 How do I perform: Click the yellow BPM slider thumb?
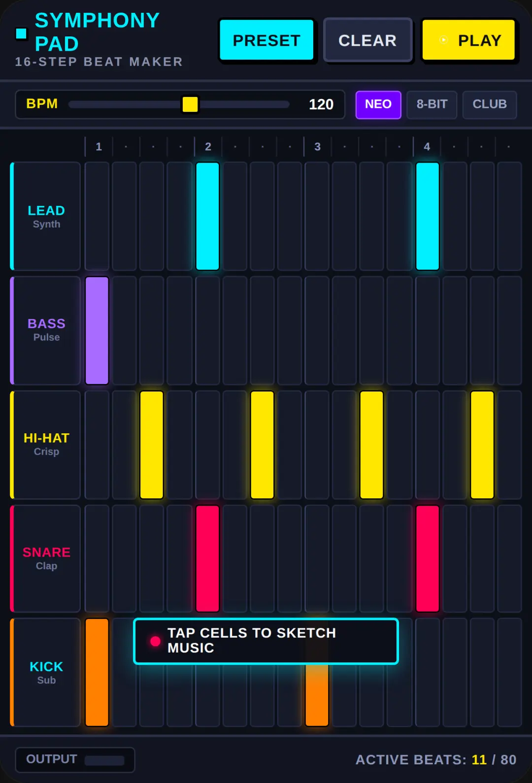click(x=190, y=104)
